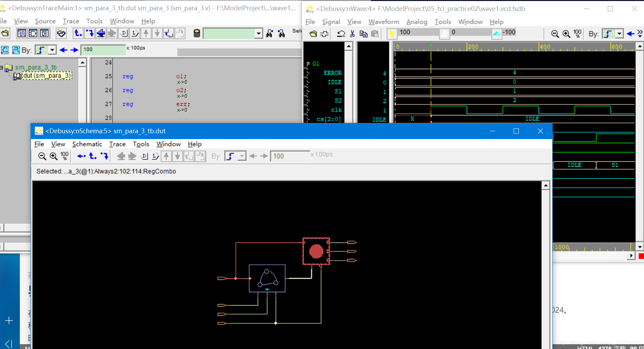Screen dimensions: 644x349
Task: Open the By edge-type dropdown in nWave
Action: [x=619, y=34]
